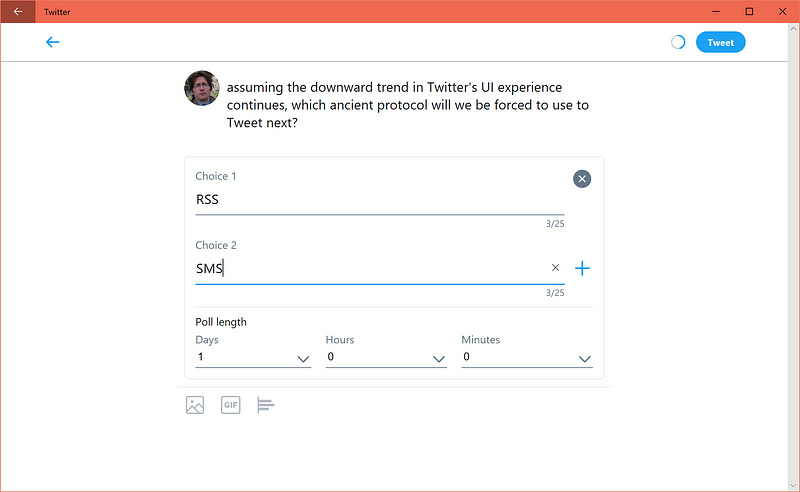This screenshot has width=800, height=492.
Task: Focus the Choice 2 field containing SMS
Action: point(370,268)
